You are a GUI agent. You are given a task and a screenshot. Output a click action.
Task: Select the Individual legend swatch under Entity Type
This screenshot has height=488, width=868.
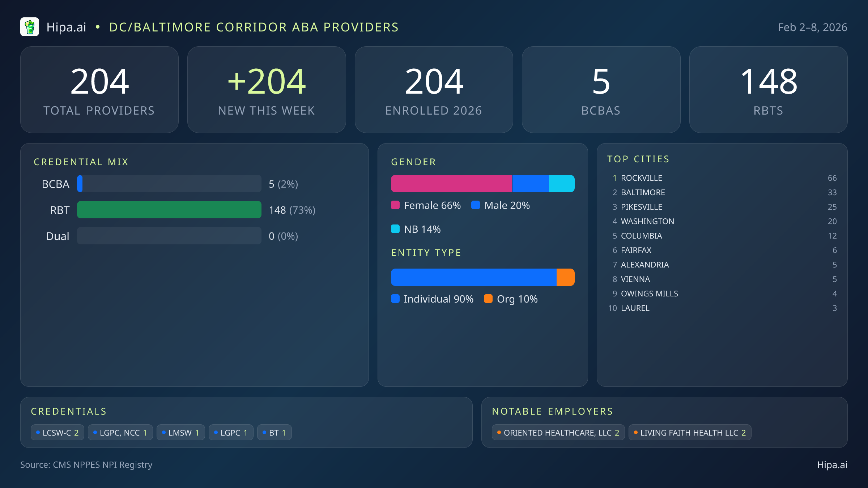click(396, 299)
